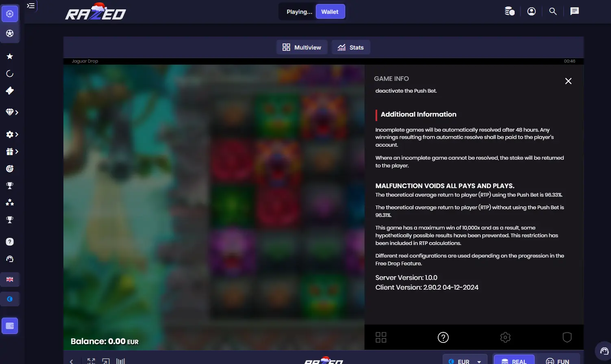This screenshot has width=611, height=364.
Task: Open the three stars icon
Action: (x=10, y=203)
